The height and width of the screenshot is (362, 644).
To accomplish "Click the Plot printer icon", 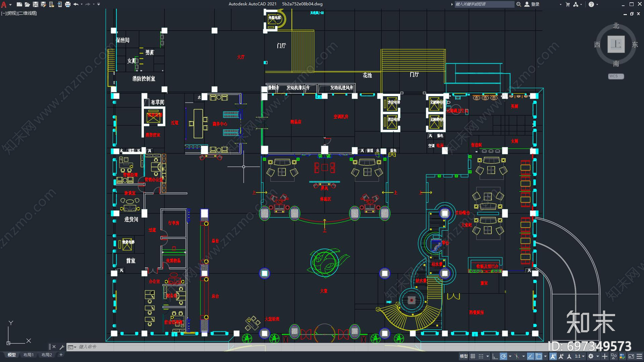I will click(x=68, y=4).
